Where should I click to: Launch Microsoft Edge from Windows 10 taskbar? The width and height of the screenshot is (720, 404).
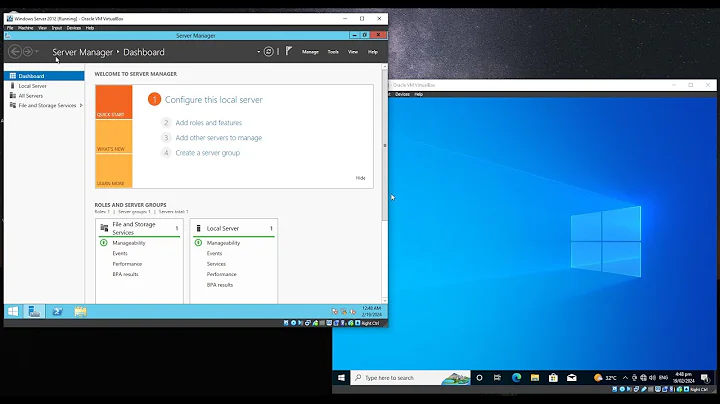click(x=517, y=378)
